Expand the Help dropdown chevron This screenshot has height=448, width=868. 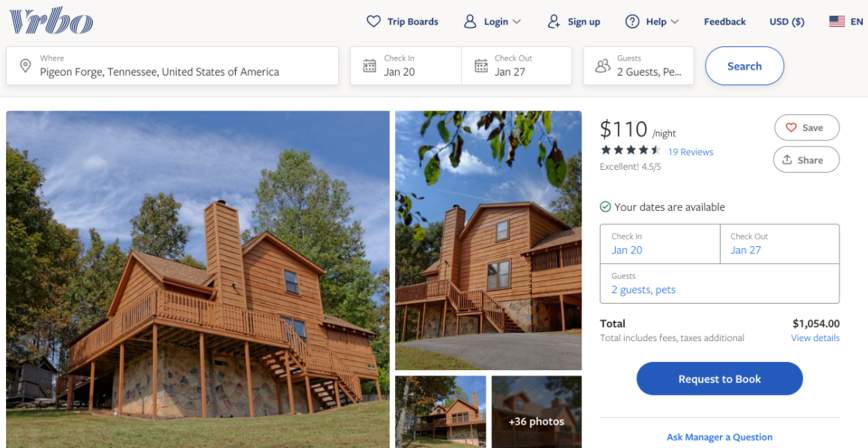(674, 22)
